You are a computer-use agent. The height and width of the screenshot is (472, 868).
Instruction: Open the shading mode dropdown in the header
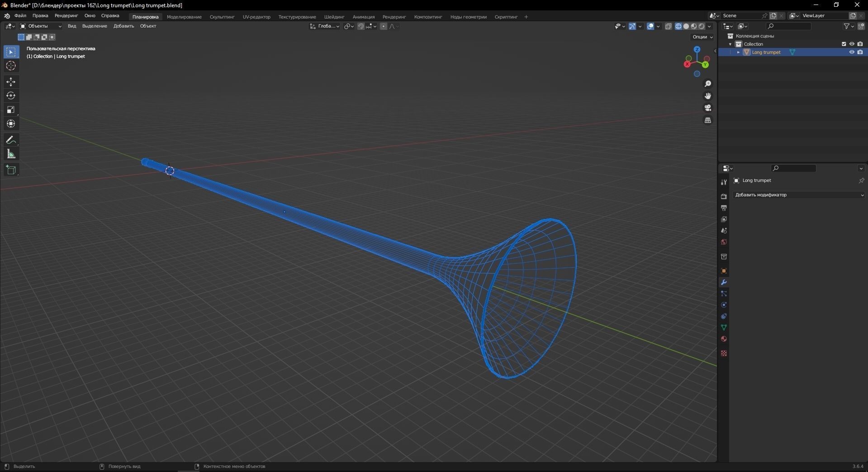pyautogui.click(x=709, y=26)
